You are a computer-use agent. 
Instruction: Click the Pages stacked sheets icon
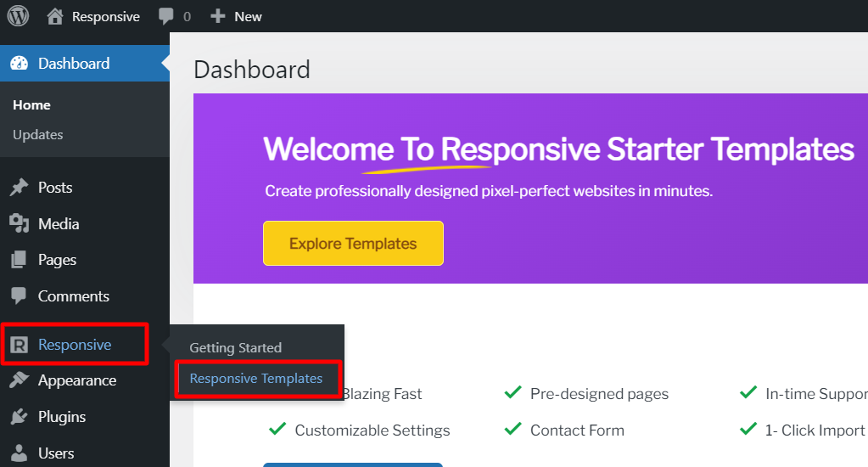[19, 259]
